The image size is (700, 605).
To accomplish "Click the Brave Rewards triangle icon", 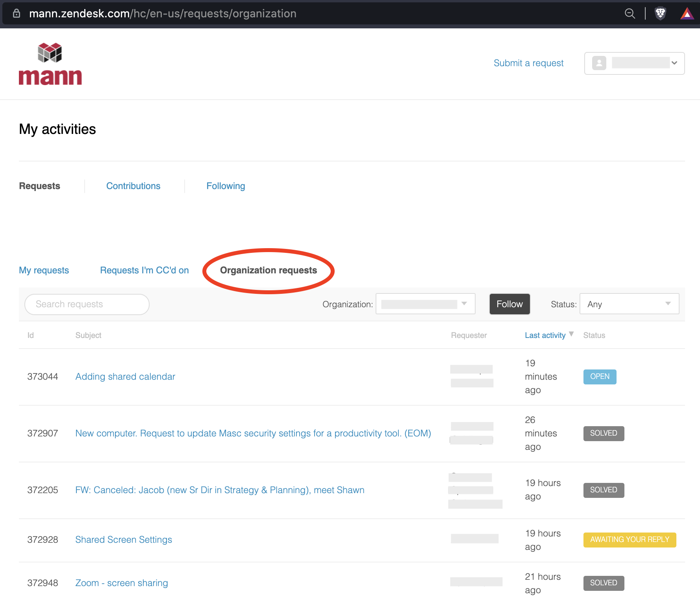I will (x=687, y=14).
